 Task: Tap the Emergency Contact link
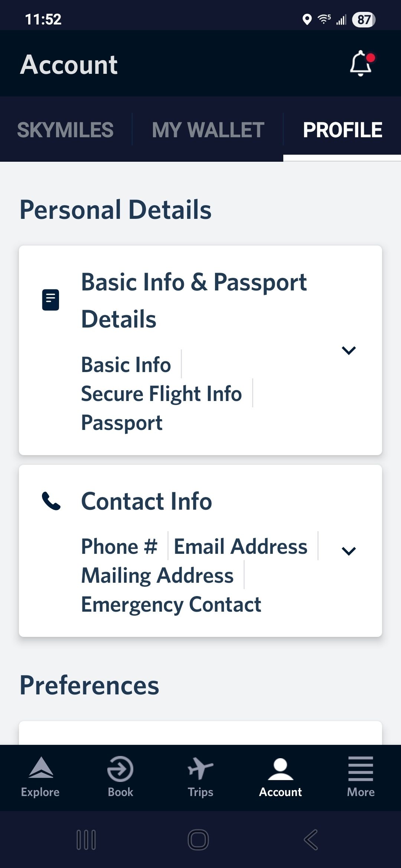171,605
